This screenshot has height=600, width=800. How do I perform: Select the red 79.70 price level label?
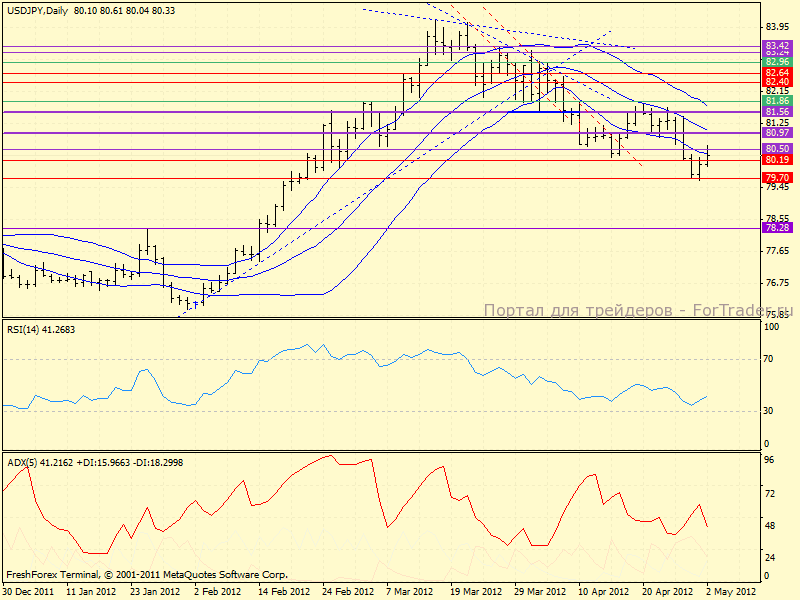point(777,177)
